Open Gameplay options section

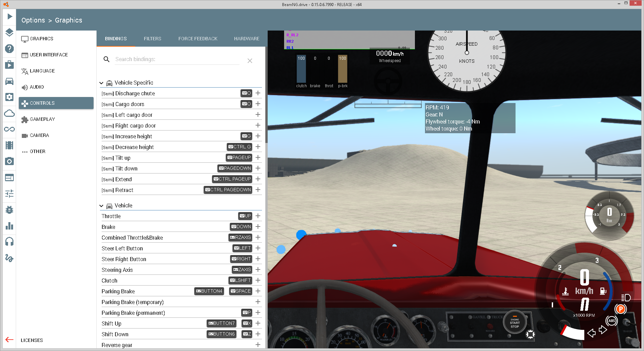click(56, 119)
